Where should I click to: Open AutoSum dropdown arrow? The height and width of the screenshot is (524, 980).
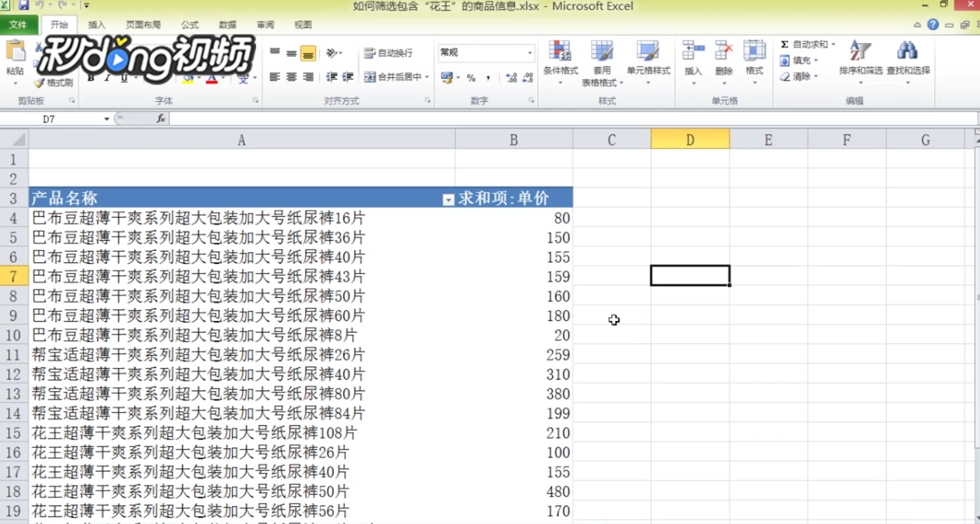point(834,45)
